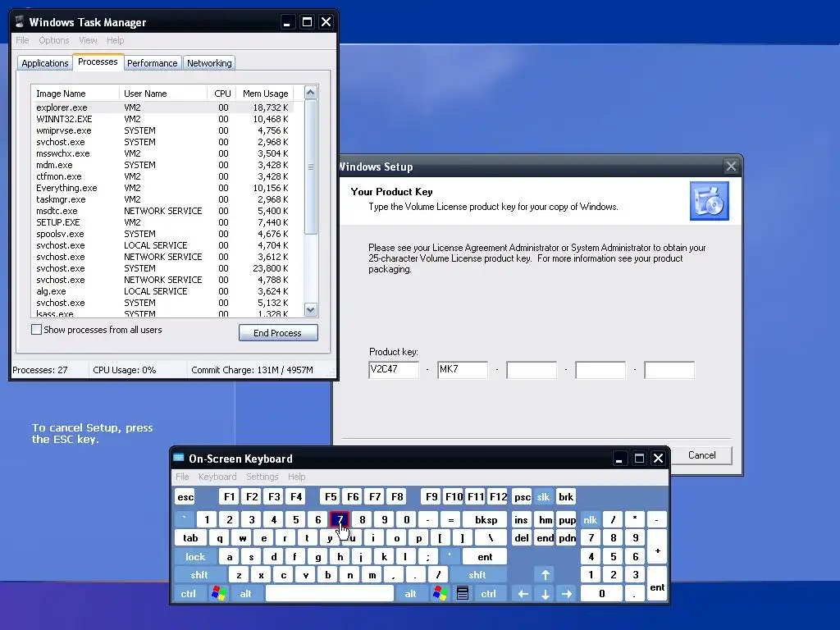Click the right arrow key on keyboard
840x630 pixels.
coord(567,593)
